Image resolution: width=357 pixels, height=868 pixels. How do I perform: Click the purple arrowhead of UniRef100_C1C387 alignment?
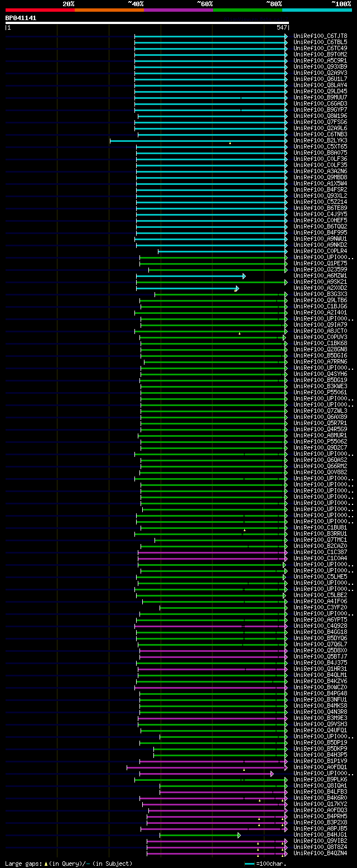tap(286, 552)
